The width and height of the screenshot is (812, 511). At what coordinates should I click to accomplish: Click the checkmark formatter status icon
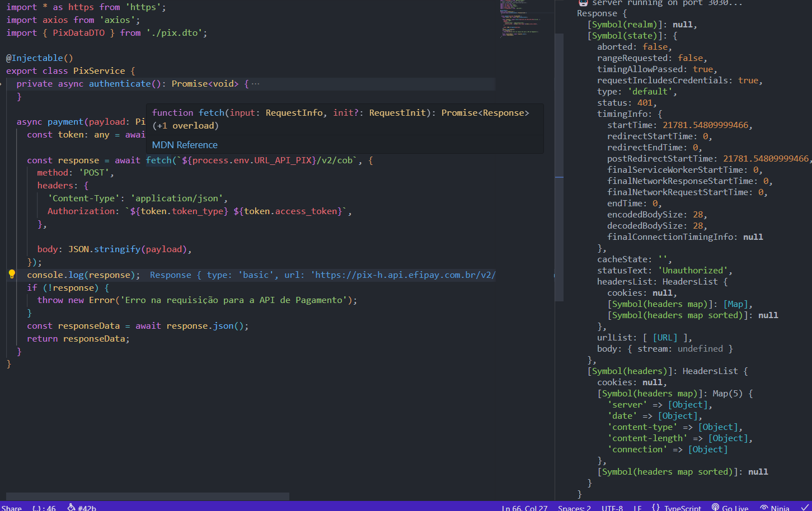[804, 508]
